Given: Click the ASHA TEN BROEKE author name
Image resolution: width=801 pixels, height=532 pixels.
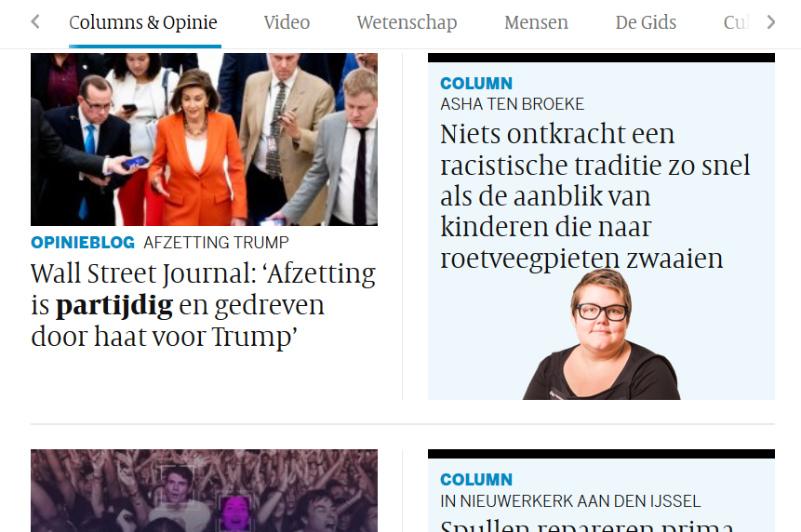Looking at the screenshot, I should (512, 104).
